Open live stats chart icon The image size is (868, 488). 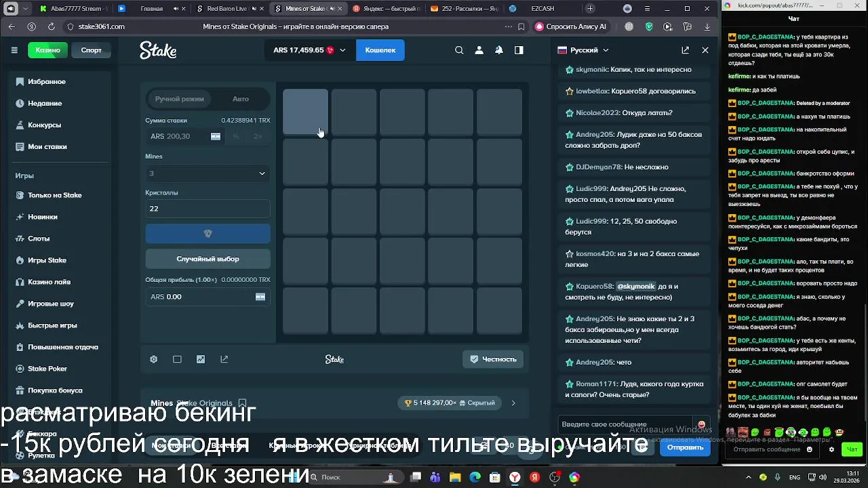pos(201,359)
